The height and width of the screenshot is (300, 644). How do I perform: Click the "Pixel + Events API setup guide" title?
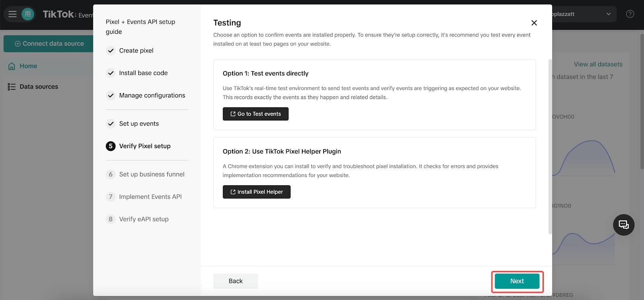pos(140,27)
